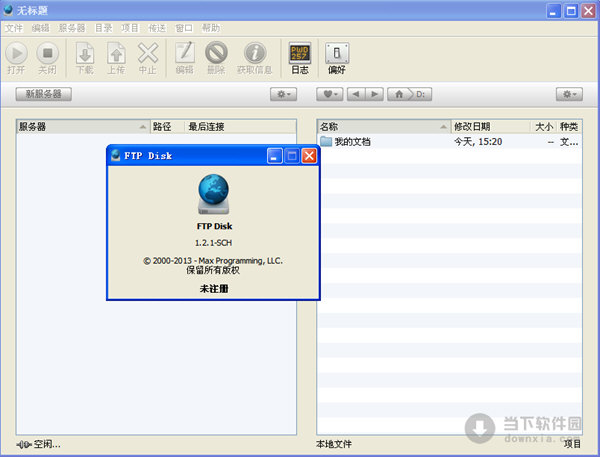The height and width of the screenshot is (457, 600).
Task: Sort by 最后连接 column header
Action: (240, 127)
